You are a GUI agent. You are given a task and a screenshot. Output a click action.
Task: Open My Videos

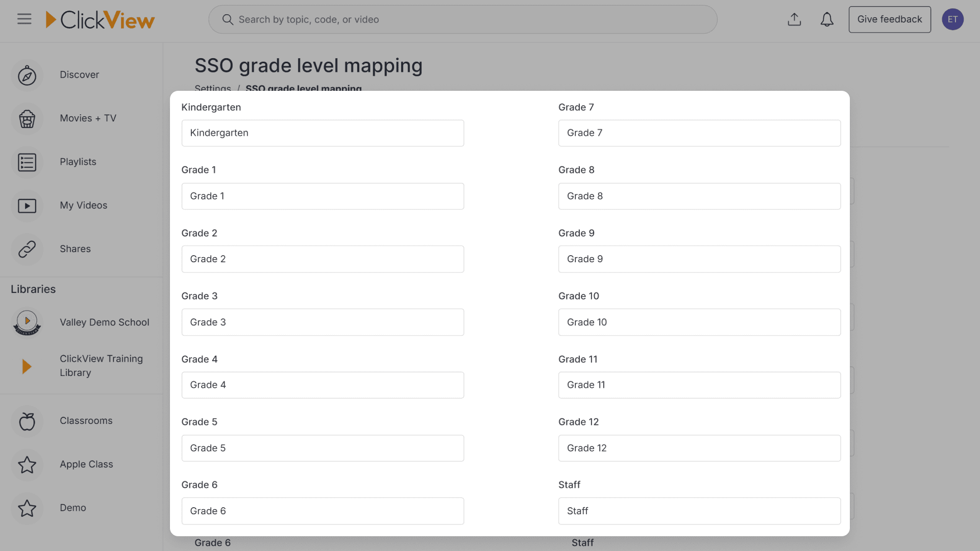tap(83, 206)
